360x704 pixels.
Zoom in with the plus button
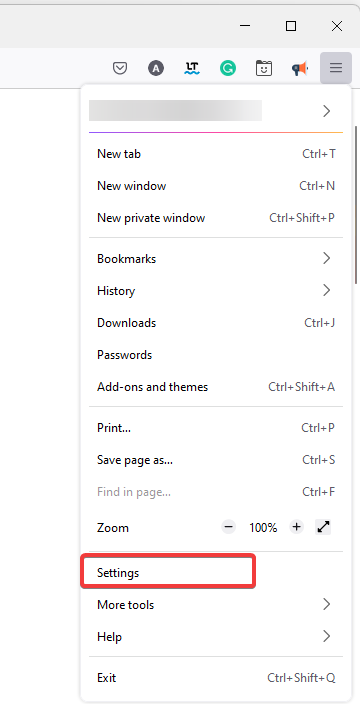click(x=296, y=527)
